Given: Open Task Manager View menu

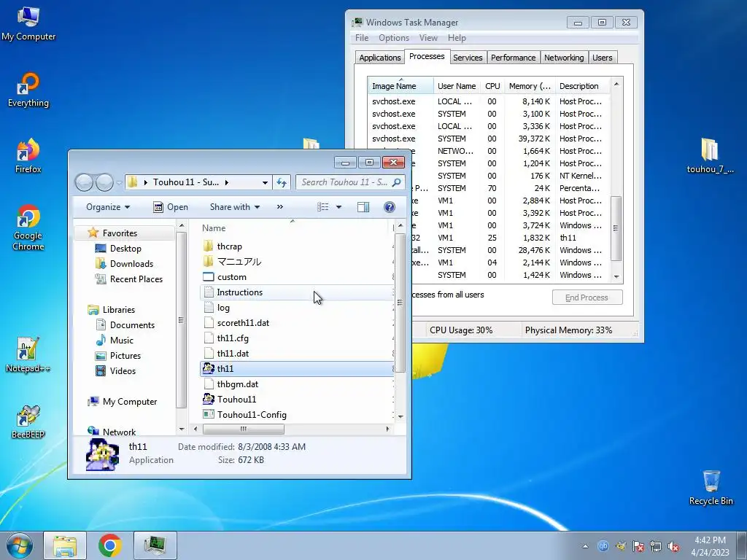Looking at the screenshot, I should [428, 38].
